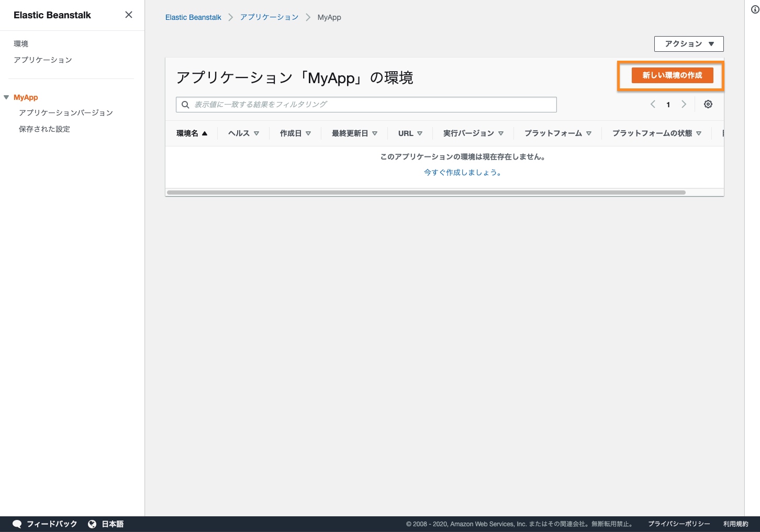Sort the table by プラットフォーム column
The width and height of the screenshot is (760, 532).
[557, 133]
